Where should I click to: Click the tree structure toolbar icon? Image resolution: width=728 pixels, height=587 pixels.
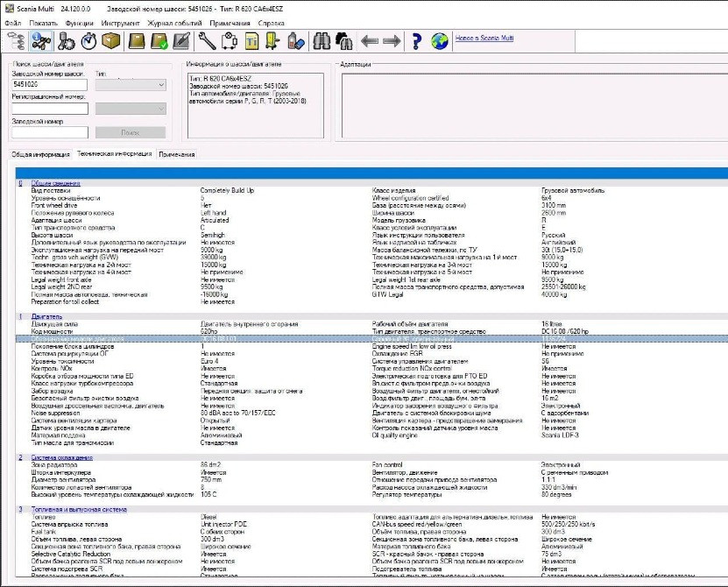pos(17,41)
